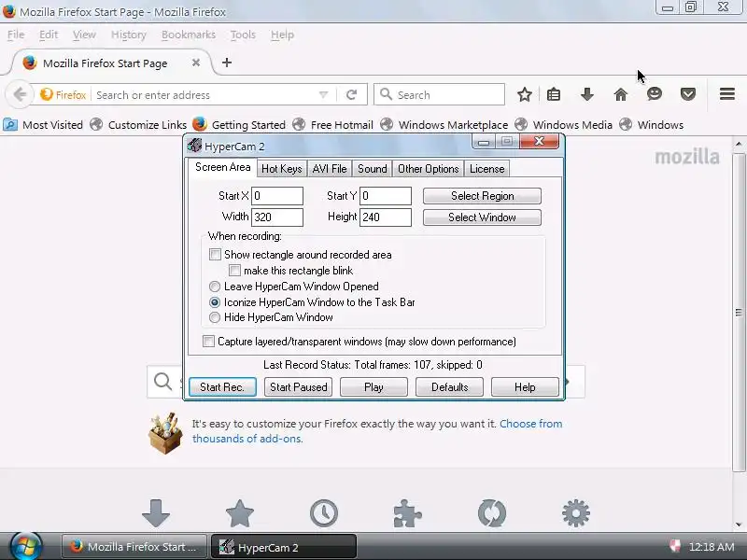The image size is (747, 560).
Task: Click the HyperCam 2 title bar icon
Action: click(194, 146)
